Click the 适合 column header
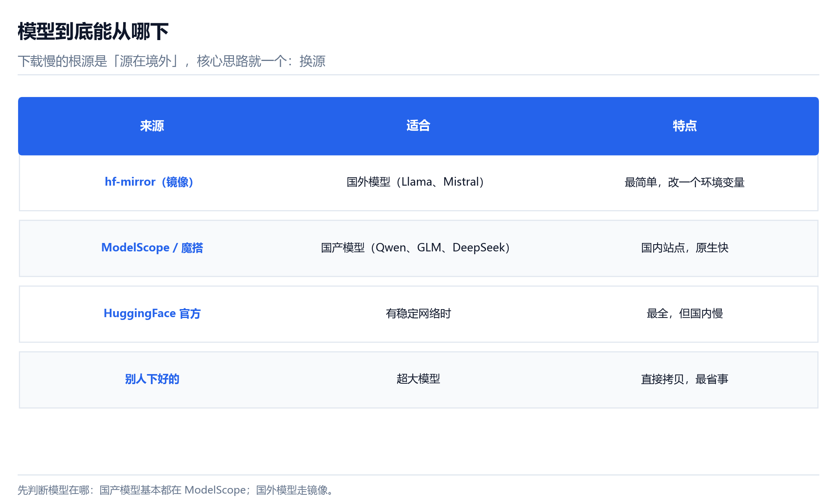This screenshot has width=837, height=504. click(x=418, y=126)
